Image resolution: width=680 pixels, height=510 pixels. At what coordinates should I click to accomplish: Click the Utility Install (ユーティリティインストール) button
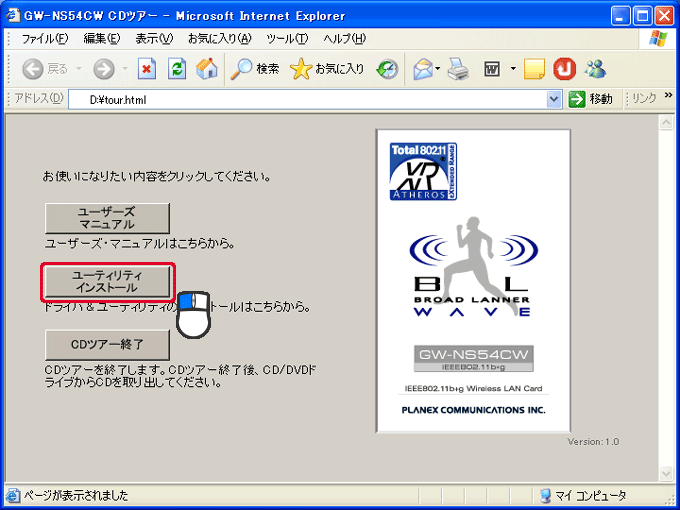pos(107,282)
